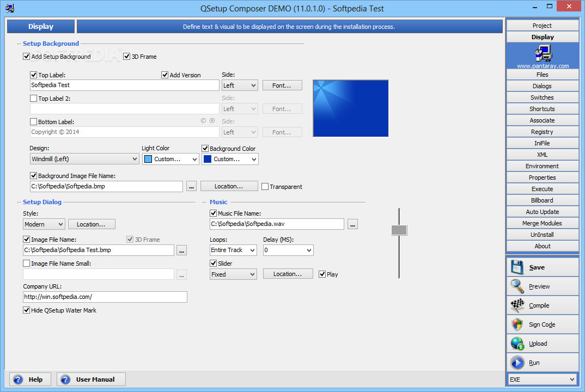Screen dimensions: 585x392
Task: Click the Music File Name path field
Action: [x=277, y=224]
